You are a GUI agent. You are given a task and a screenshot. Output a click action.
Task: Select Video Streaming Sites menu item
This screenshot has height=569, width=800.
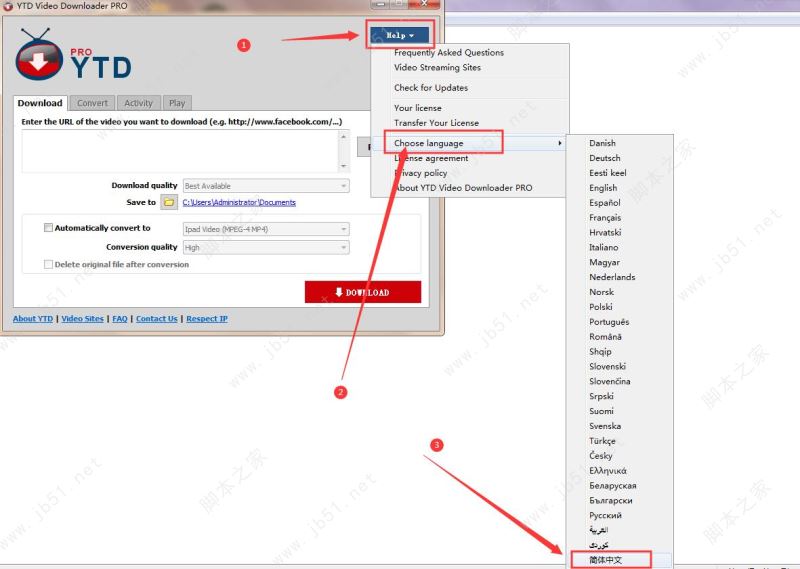[x=469, y=67]
